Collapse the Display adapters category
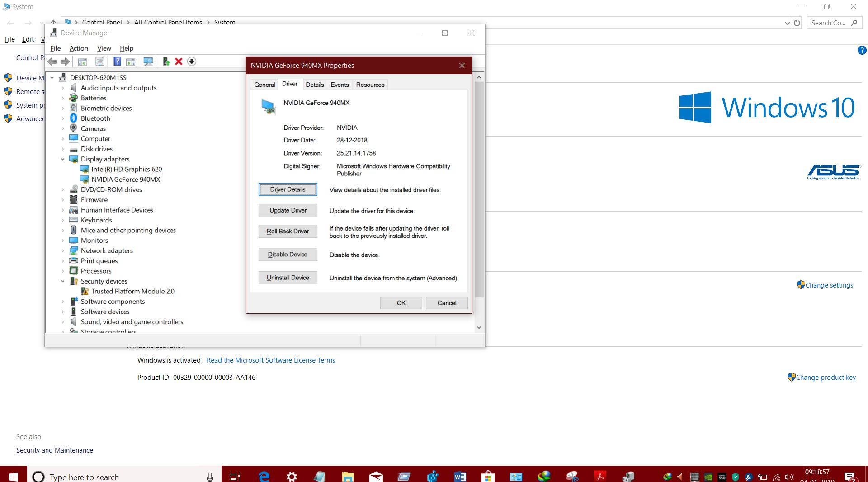868x482 pixels. [x=63, y=159]
